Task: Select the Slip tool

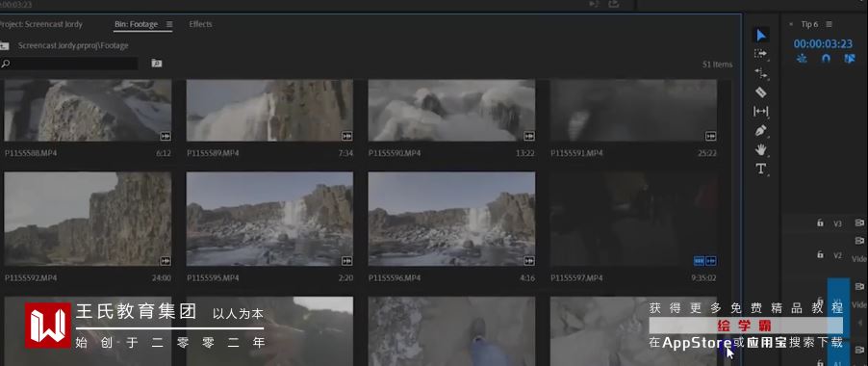Action: [x=760, y=112]
